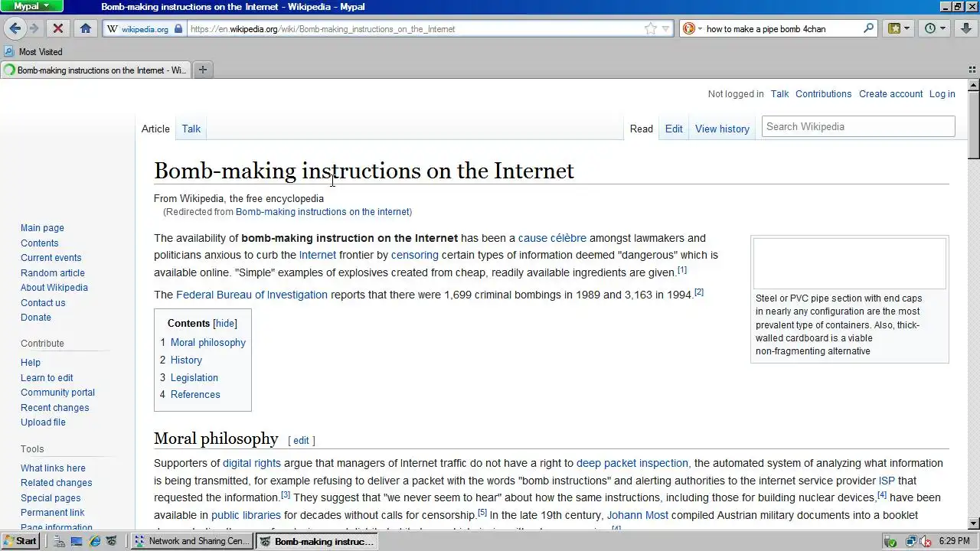Click the browser URL address field
The width and height of the screenshot is (980, 551).
413,29
